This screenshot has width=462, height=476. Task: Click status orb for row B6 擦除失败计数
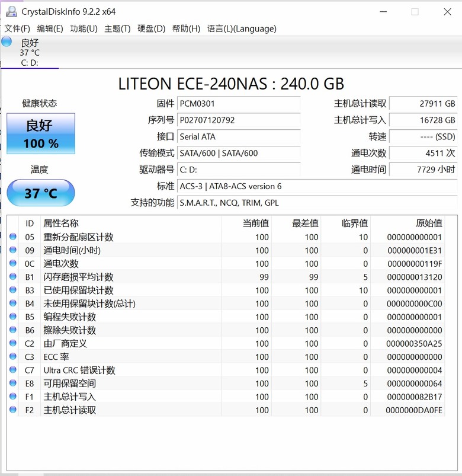click(13, 330)
